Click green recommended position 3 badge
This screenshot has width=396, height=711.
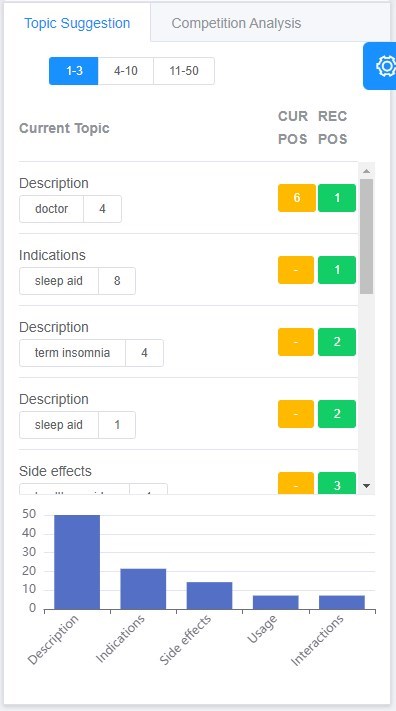[x=337, y=483]
